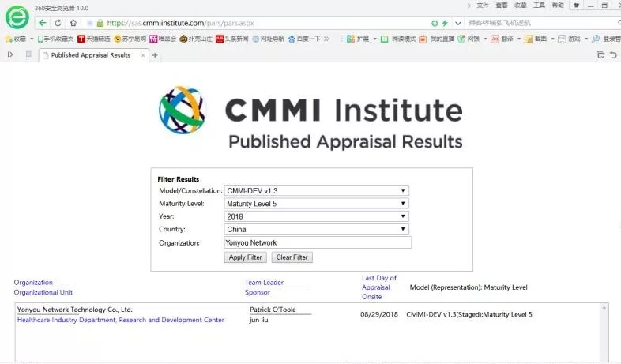Click the results list scrollbar up arrow
Screen dimensions: 621x364
604,308
